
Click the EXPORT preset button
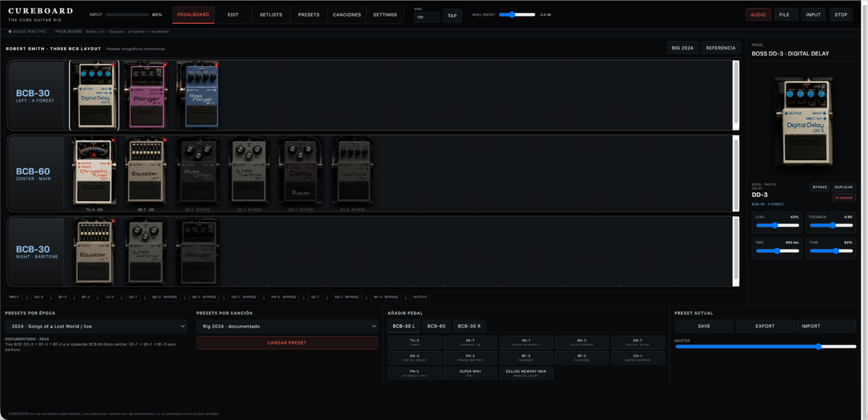point(765,326)
